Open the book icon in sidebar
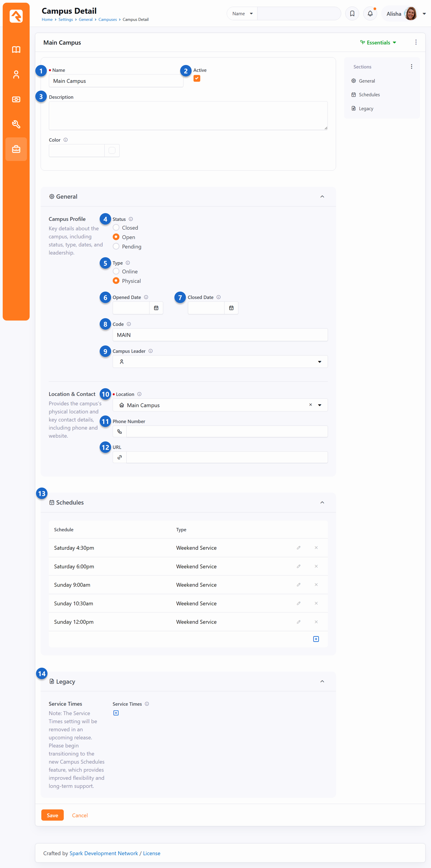The height and width of the screenshot is (868, 431). tap(16, 49)
